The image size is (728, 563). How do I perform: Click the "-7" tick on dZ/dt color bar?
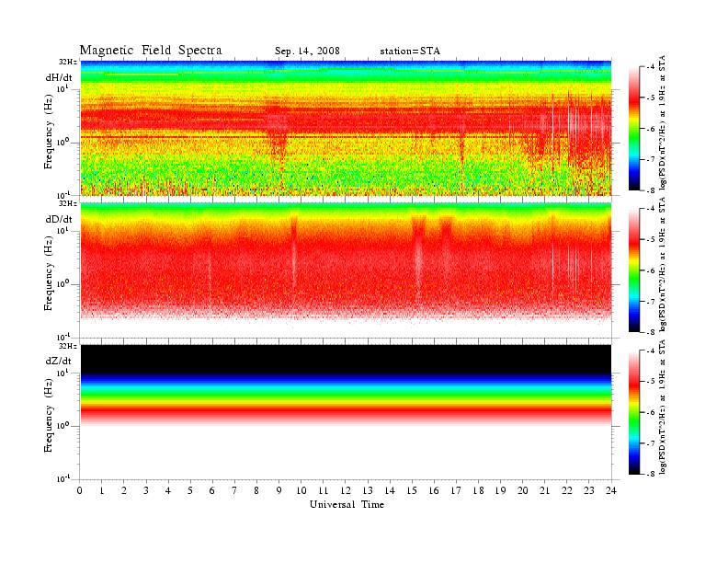(651, 443)
